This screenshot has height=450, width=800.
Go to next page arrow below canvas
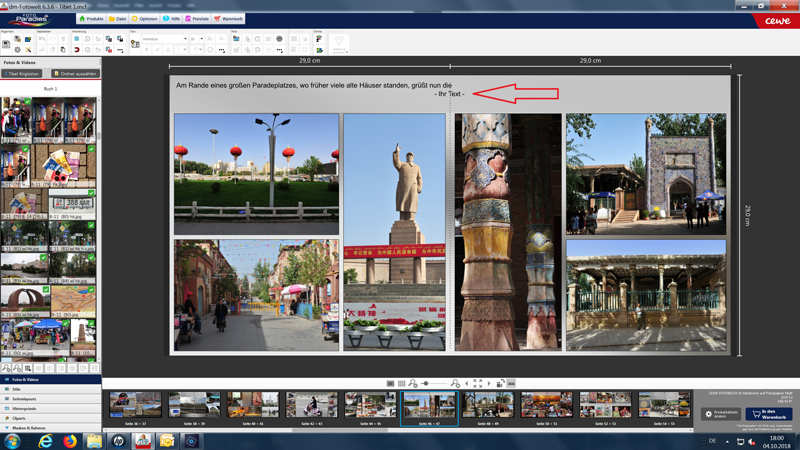[x=489, y=383]
